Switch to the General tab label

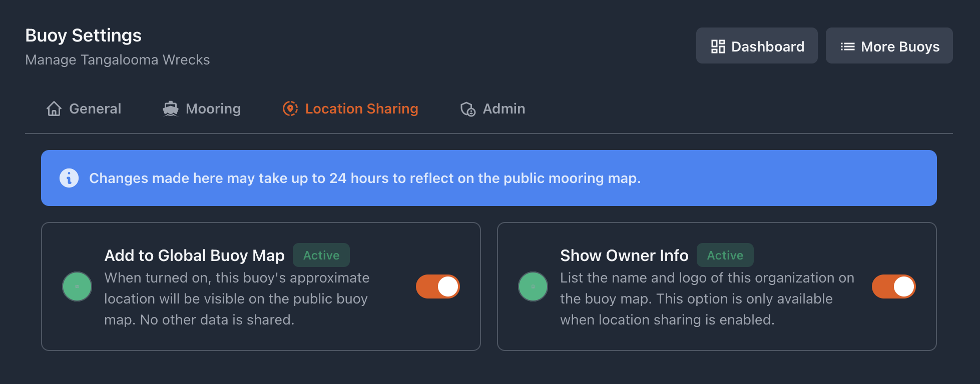click(x=95, y=108)
